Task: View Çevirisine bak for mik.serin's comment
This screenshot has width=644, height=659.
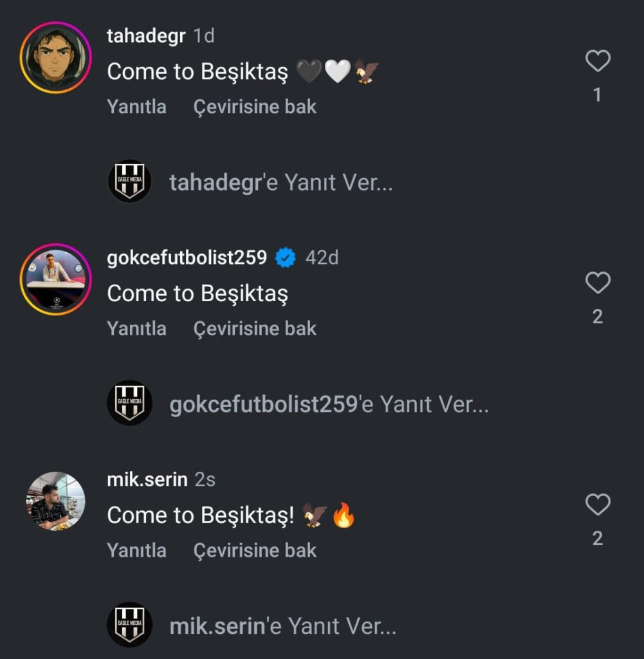Action: [x=255, y=551]
